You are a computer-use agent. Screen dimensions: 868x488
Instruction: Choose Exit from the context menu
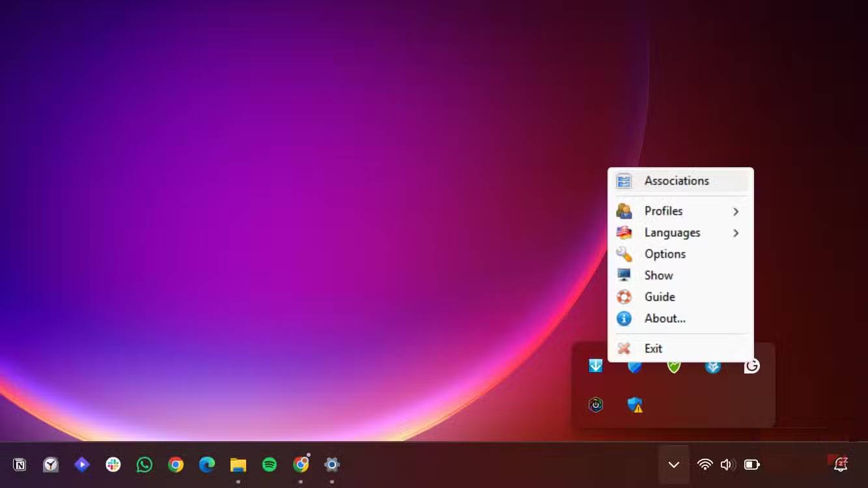(x=680, y=349)
